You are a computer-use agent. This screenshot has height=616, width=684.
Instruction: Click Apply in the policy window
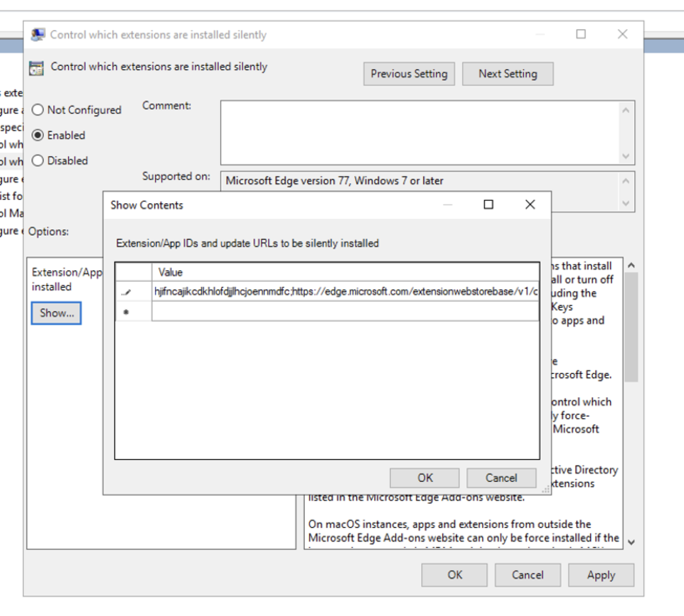click(601, 575)
